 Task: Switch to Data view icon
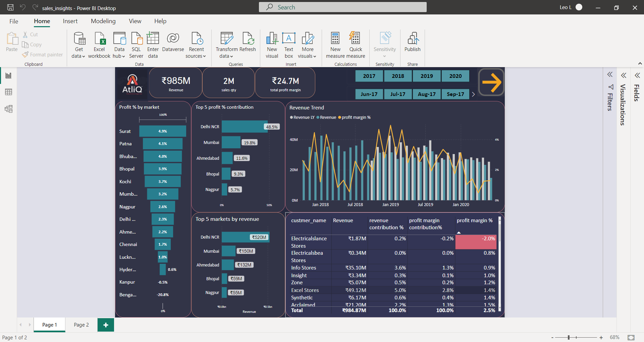pyautogui.click(x=8, y=92)
